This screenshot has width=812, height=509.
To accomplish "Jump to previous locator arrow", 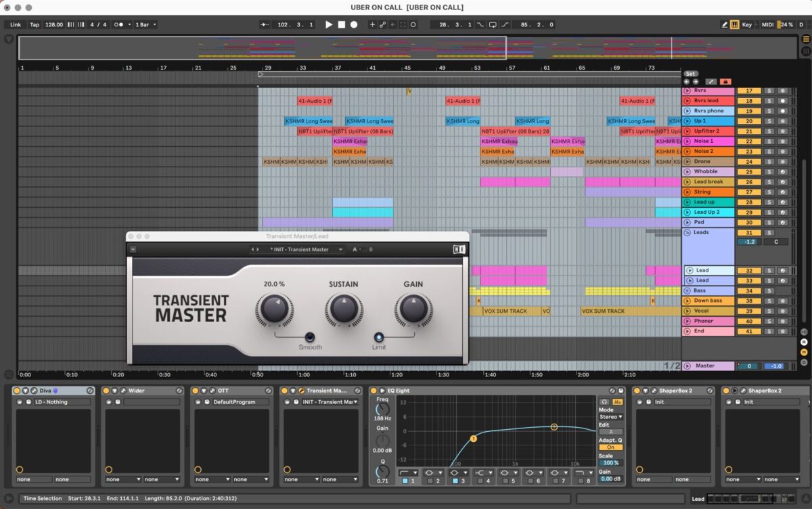I will coord(687,81).
